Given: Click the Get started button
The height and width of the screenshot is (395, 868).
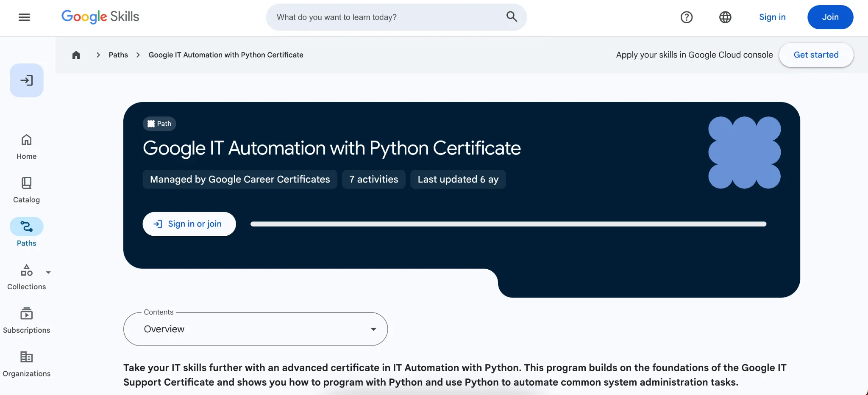Looking at the screenshot, I should [x=816, y=55].
